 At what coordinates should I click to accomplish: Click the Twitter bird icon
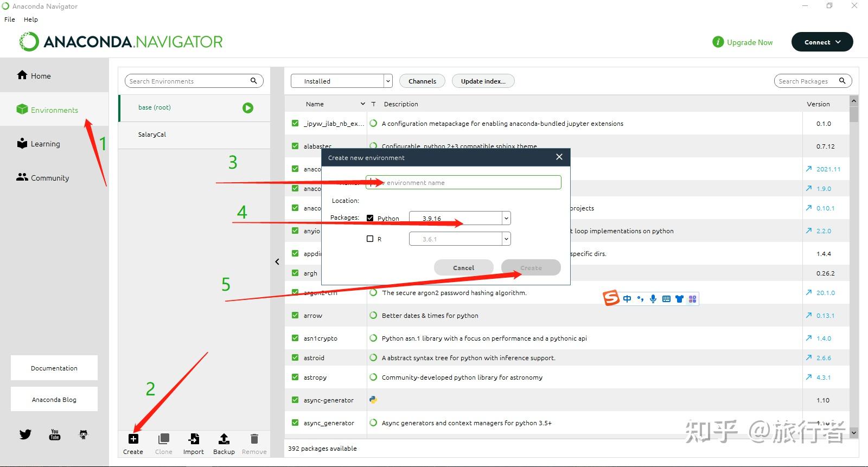pos(25,434)
